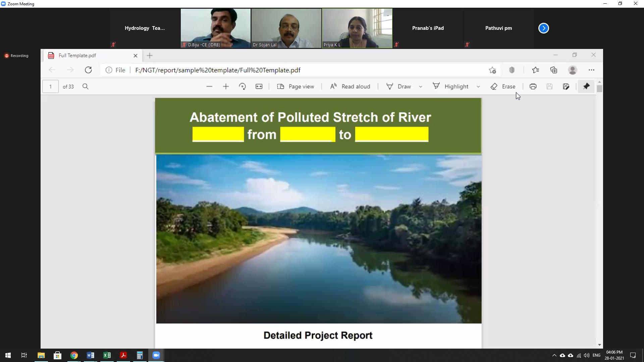Expand the Highlight color dropdown arrow
644x362 pixels.
pos(478,86)
